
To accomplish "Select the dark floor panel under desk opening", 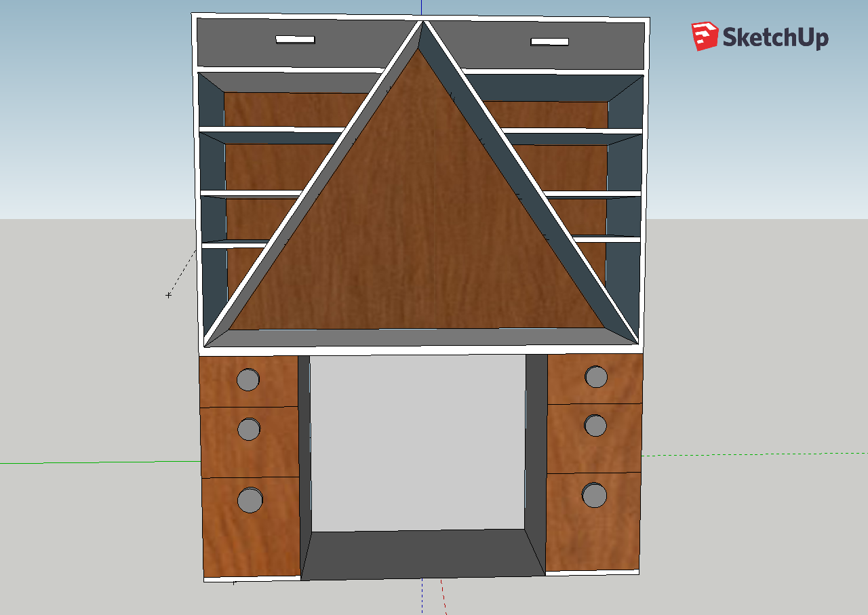I will tap(423, 555).
